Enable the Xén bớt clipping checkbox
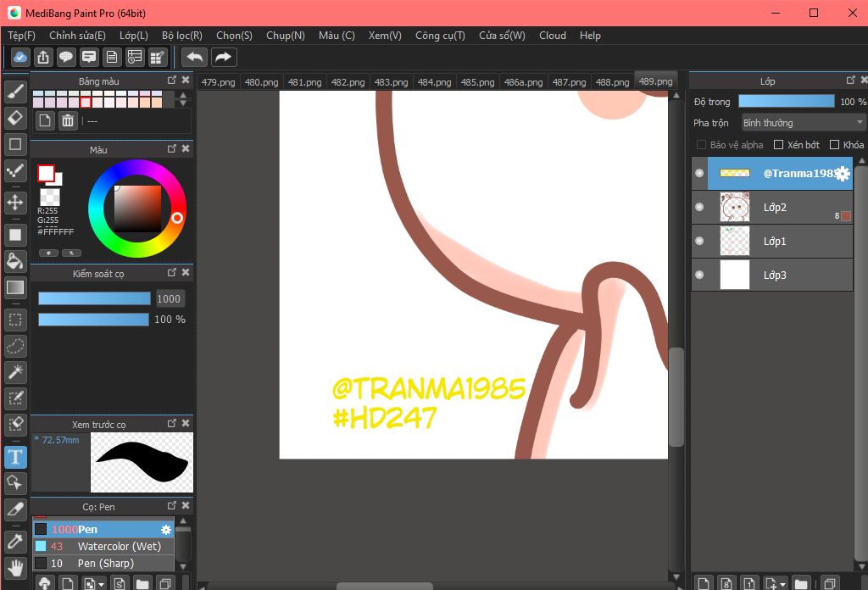The height and width of the screenshot is (590, 868). [778, 144]
